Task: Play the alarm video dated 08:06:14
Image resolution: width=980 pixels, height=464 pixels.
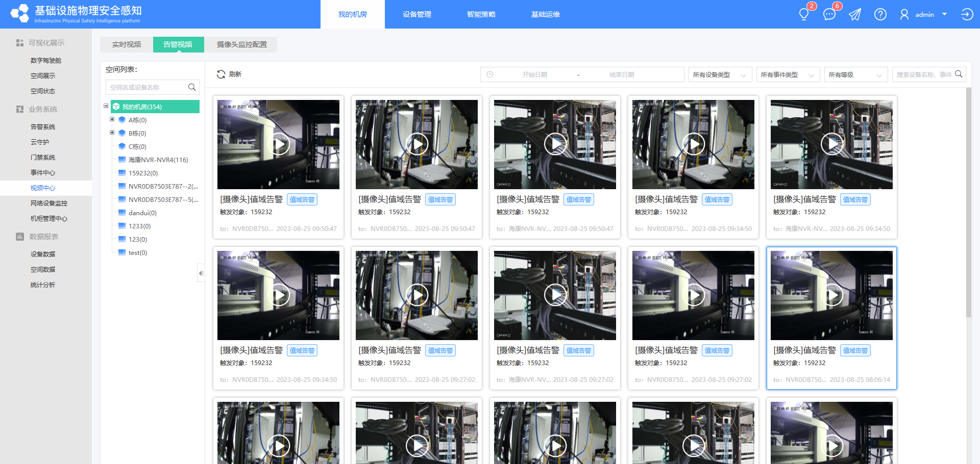Action: 832,295
